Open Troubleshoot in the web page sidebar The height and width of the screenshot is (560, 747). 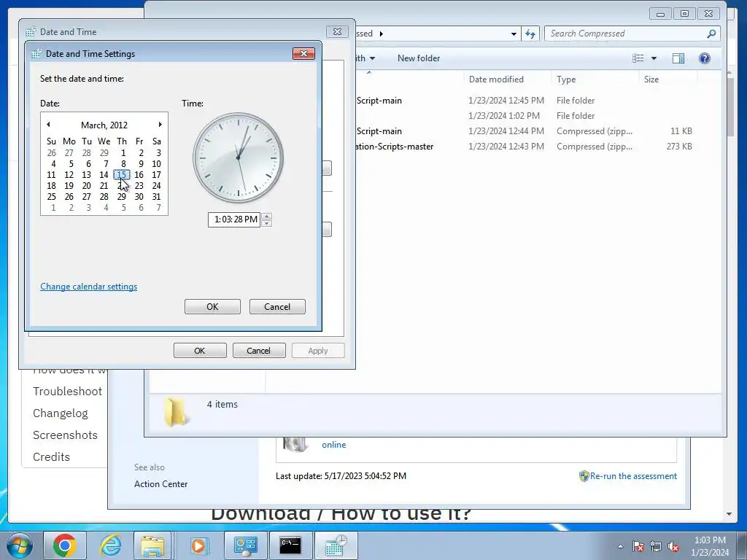(x=67, y=392)
